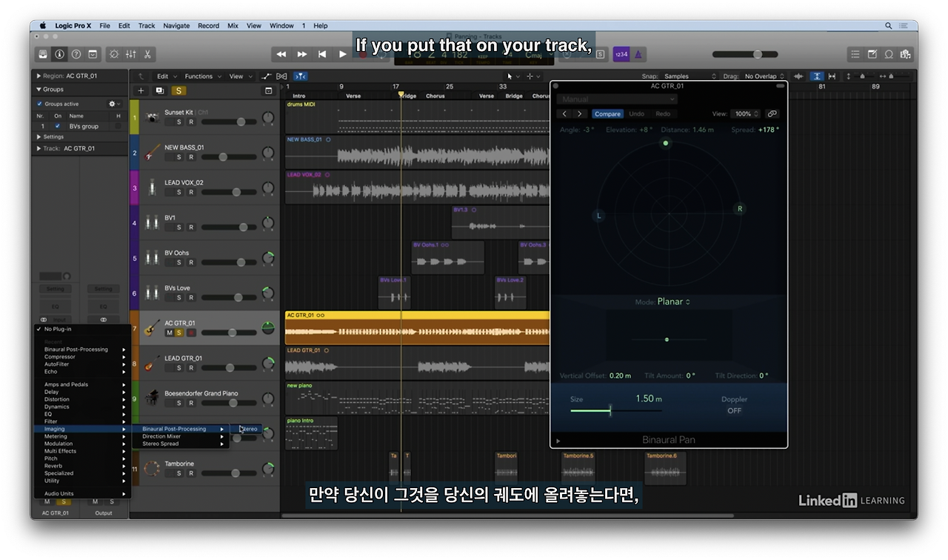This screenshot has width=948, height=560.
Task: Solo the LEAD VOX_02 track
Action: coord(178,193)
